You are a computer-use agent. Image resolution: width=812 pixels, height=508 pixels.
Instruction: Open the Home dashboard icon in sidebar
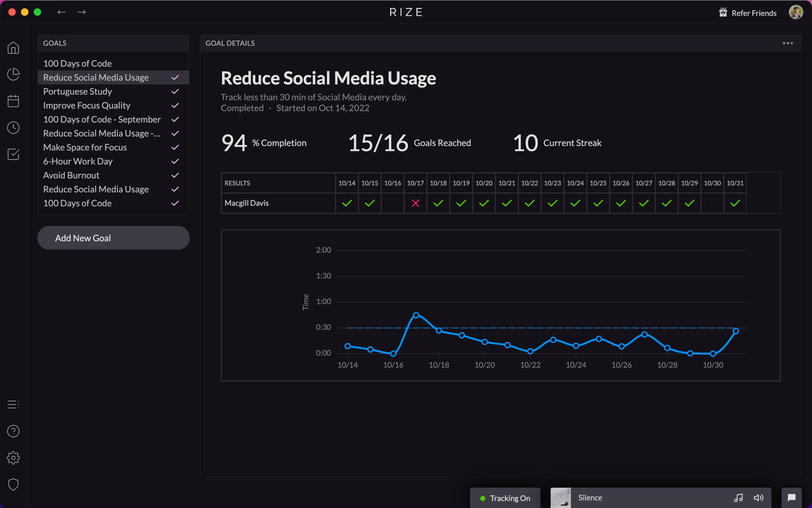pyautogui.click(x=13, y=48)
